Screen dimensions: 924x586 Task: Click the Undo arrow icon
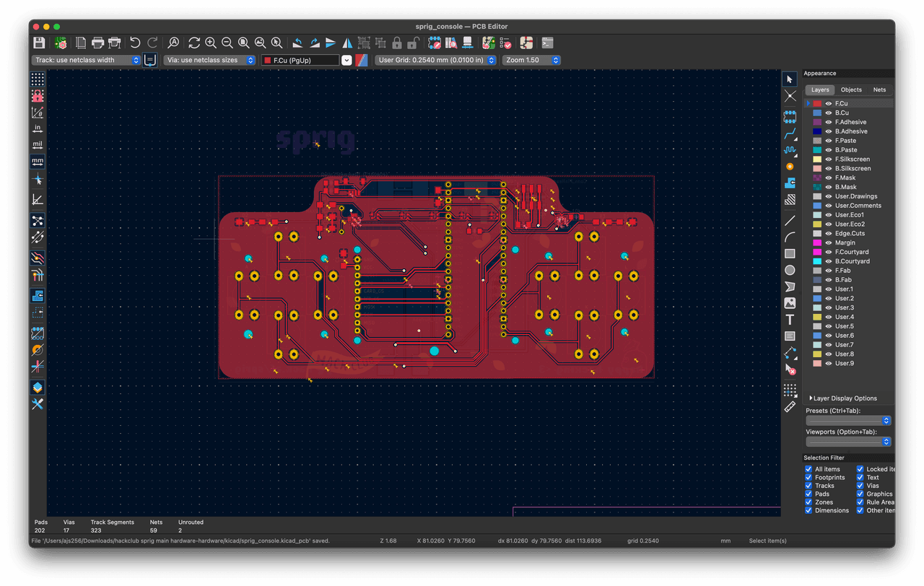tap(135, 43)
